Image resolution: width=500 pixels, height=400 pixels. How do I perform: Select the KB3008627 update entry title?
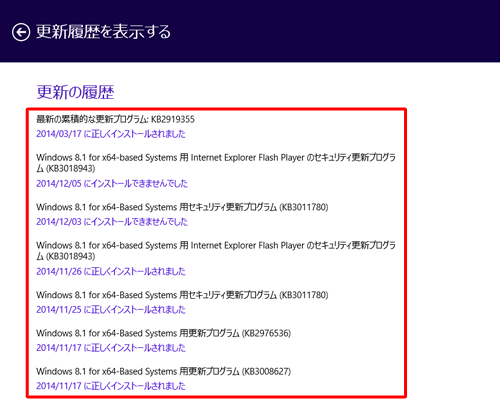[163, 371]
